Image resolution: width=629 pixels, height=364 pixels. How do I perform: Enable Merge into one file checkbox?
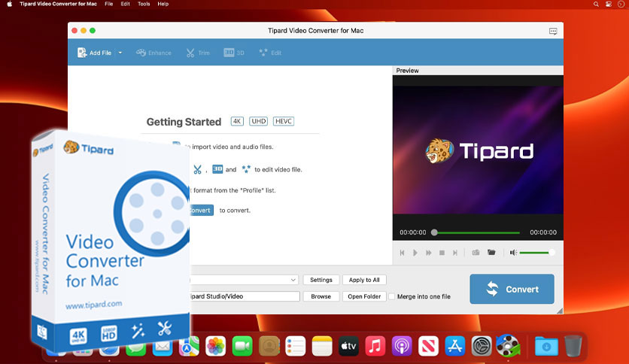tap(391, 296)
